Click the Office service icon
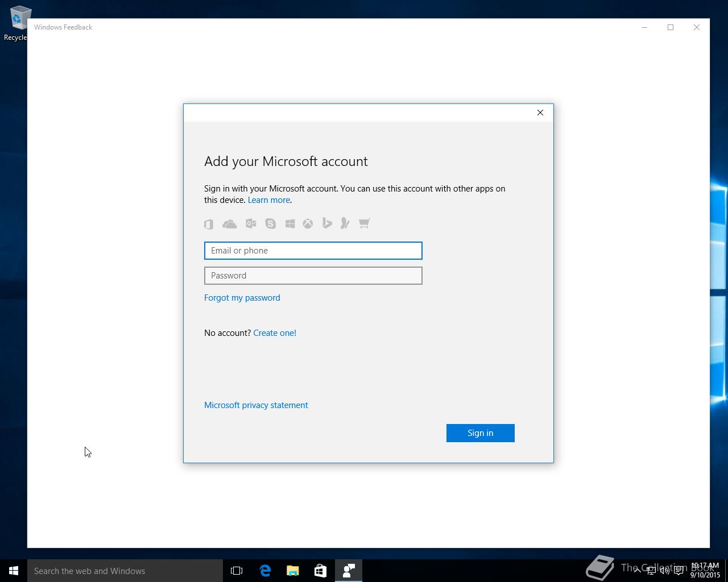Image resolution: width=728 pixels, height=582 pixels. tap(209, 224)
